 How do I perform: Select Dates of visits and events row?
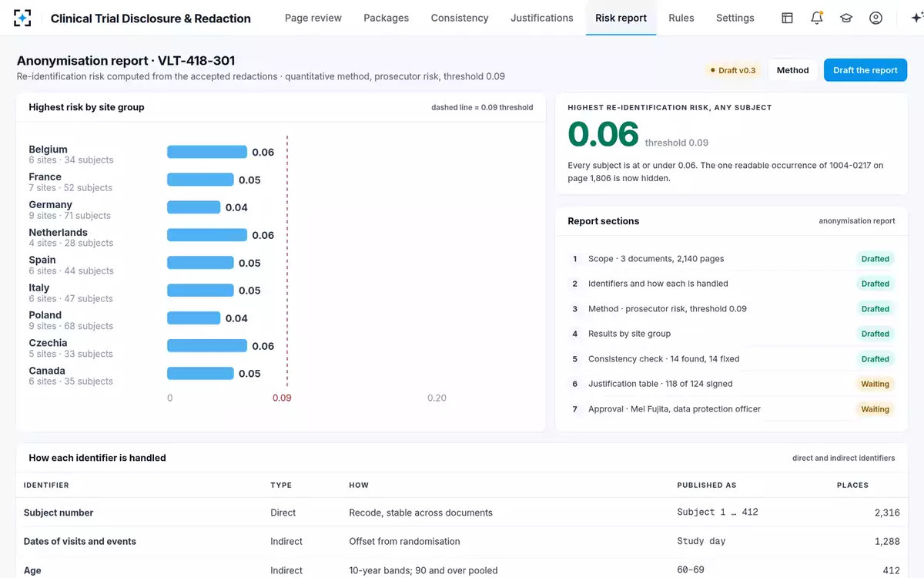pos(462,541)
